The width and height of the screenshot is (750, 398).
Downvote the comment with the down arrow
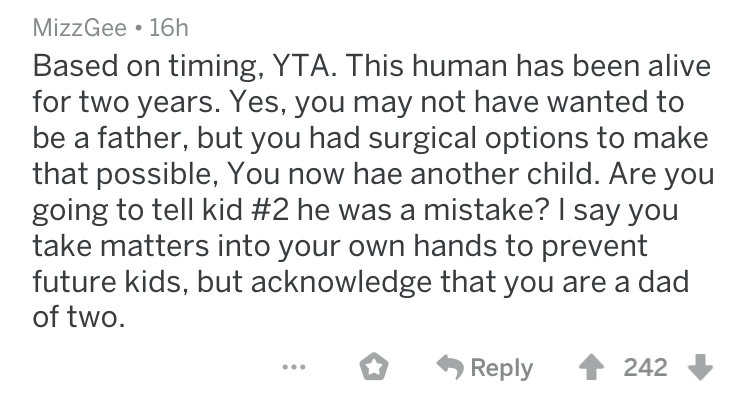tap(700, 367)
